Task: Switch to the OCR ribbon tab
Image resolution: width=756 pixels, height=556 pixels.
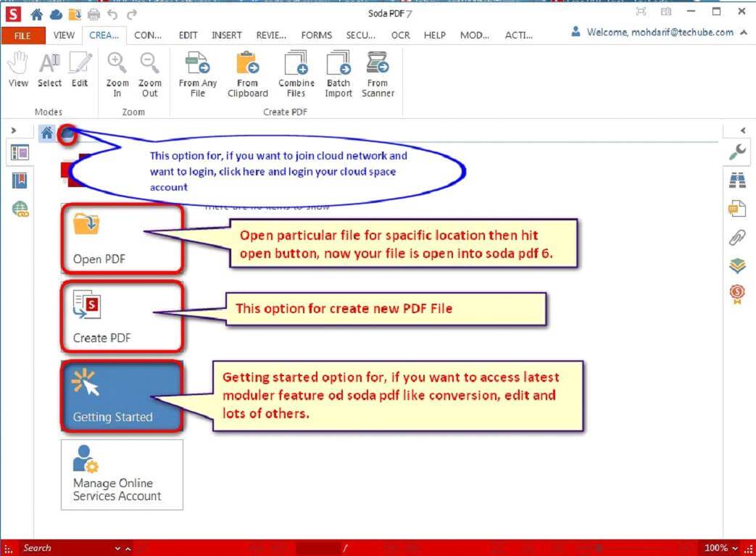Action: [x=400, y=36]
